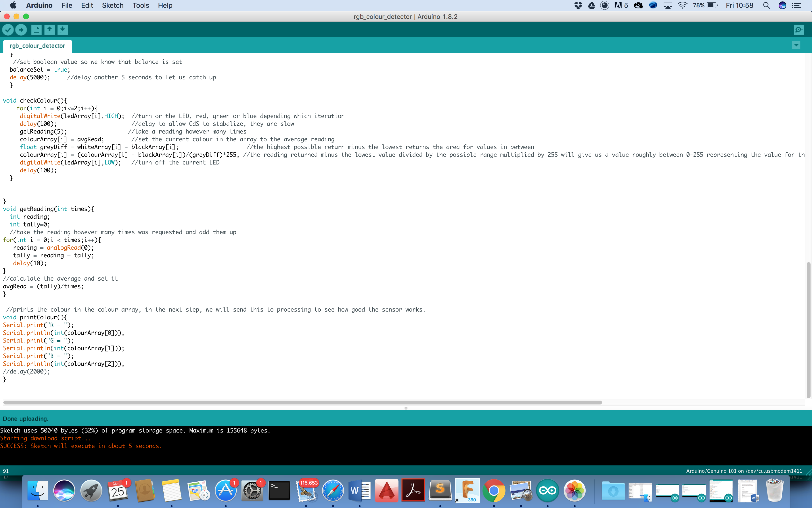Click the Siri icon in menu bar
The height and width of the screenshot is (508, 812).
[x=782, y=5]
